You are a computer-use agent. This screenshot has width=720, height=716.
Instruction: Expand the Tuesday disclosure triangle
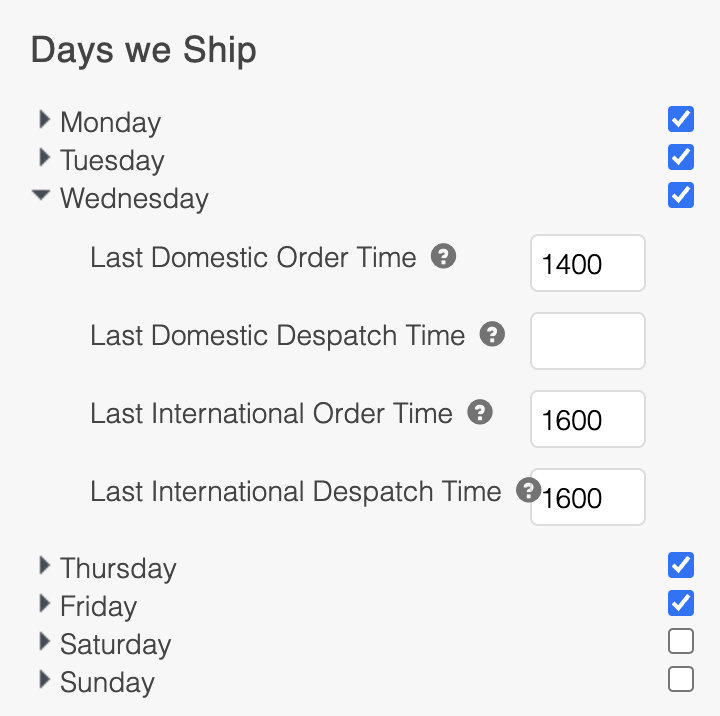45,158
